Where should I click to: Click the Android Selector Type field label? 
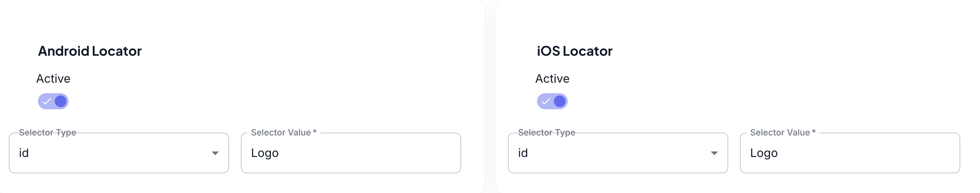pos(47,133)
